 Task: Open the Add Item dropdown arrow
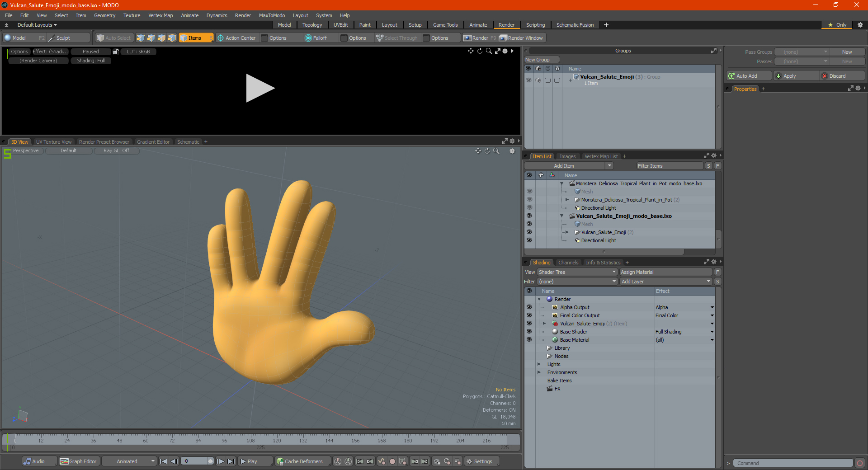coord(609,166)
